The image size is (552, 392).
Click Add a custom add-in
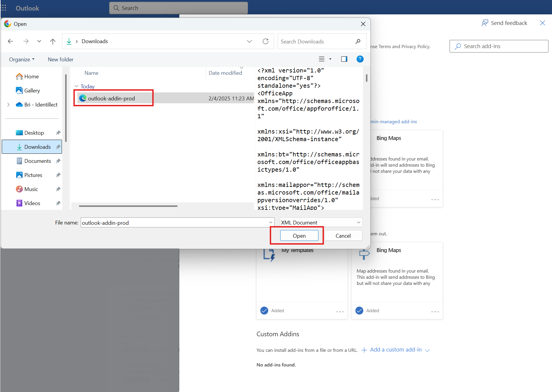[x=396, y=350]
